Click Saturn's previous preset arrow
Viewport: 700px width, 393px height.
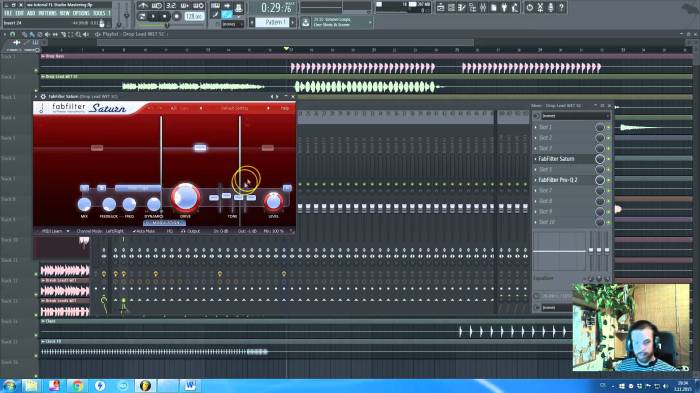(200, 109)
